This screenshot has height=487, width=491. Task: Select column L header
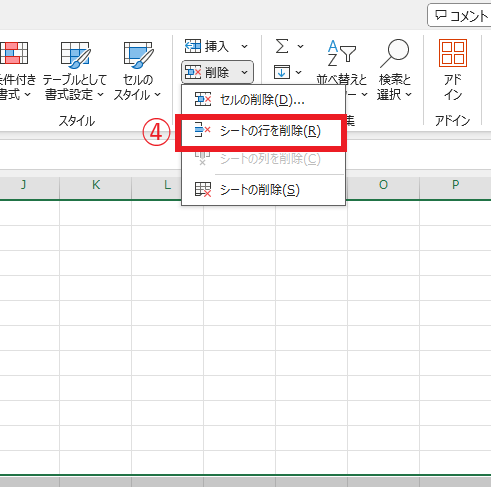[x=167, y=185]
